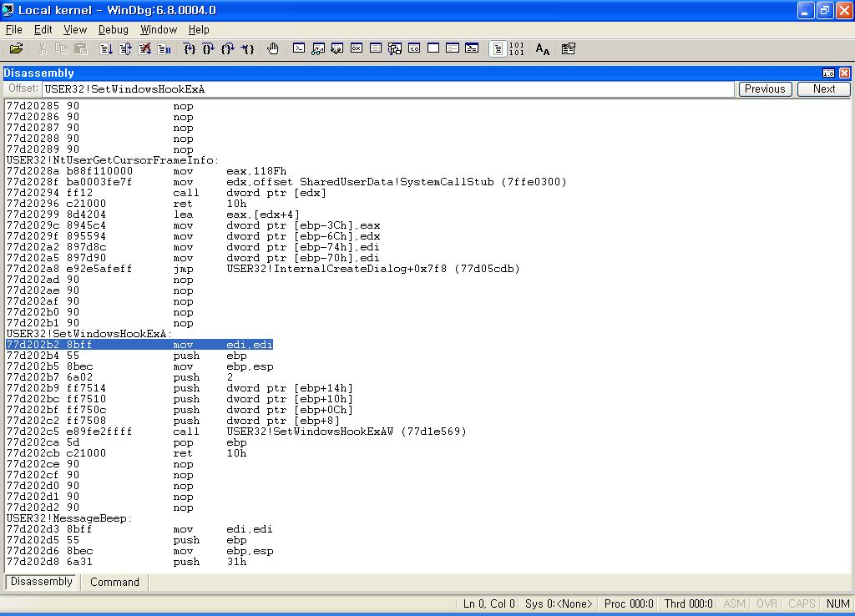Click the Offset input field

click(x=387, y=89)
